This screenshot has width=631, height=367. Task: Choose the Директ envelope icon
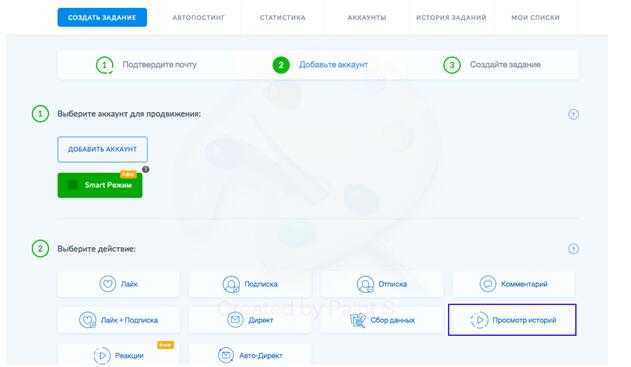pyautogui.click(x=235, y=320)
